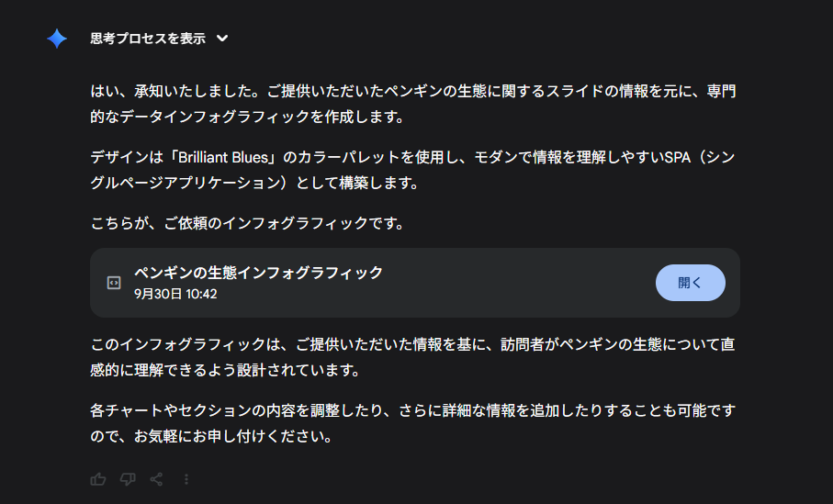This screenshot has height=504, width=833.
Task: Click the share icon below the response
Action: (157, 479)
